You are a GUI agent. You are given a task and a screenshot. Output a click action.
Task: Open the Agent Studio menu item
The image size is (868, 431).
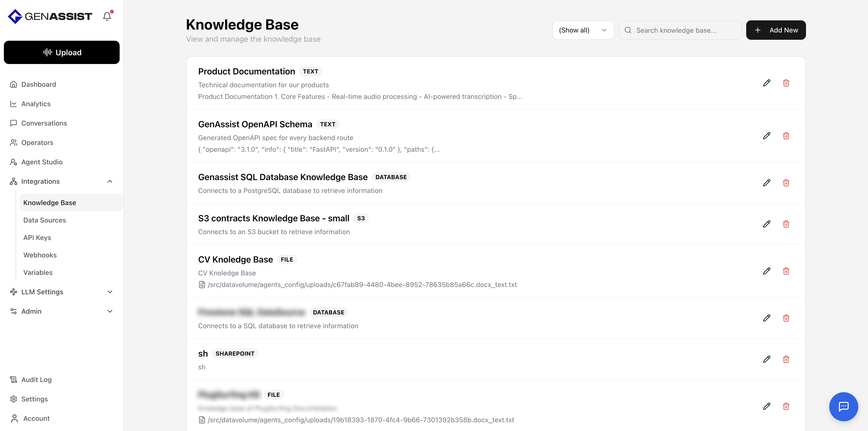[42, 162]
